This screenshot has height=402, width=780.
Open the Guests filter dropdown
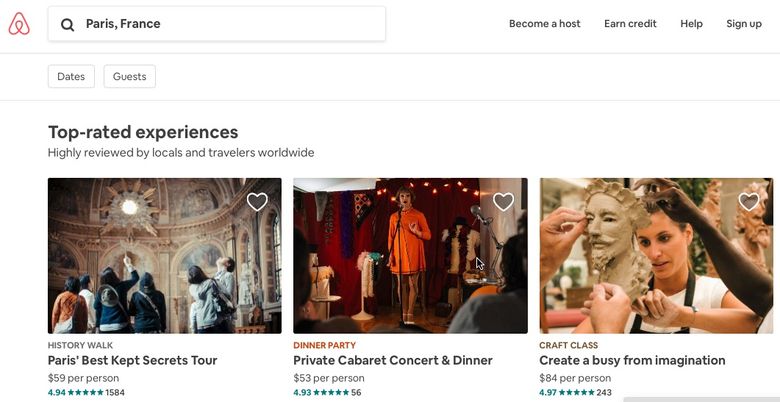(130, 77)
